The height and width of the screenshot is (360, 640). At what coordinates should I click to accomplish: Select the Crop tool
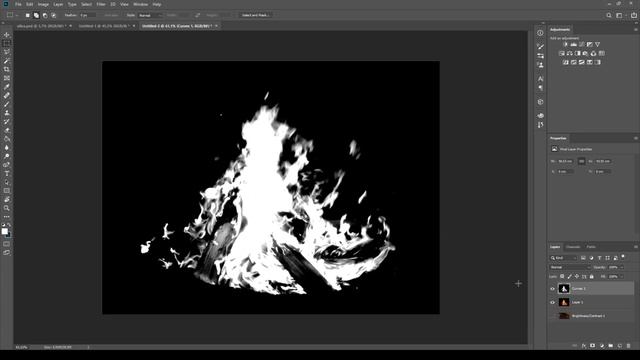click(x=7, y=69)
